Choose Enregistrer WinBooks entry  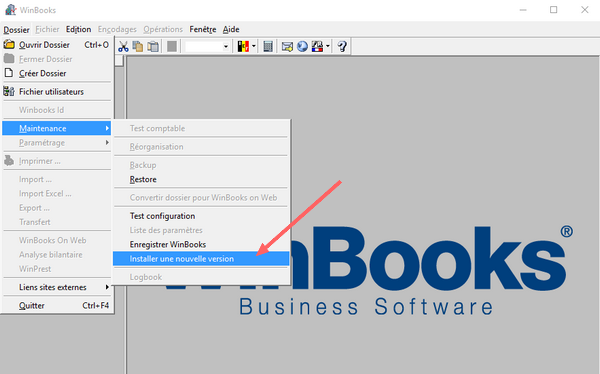coord(201,245)
